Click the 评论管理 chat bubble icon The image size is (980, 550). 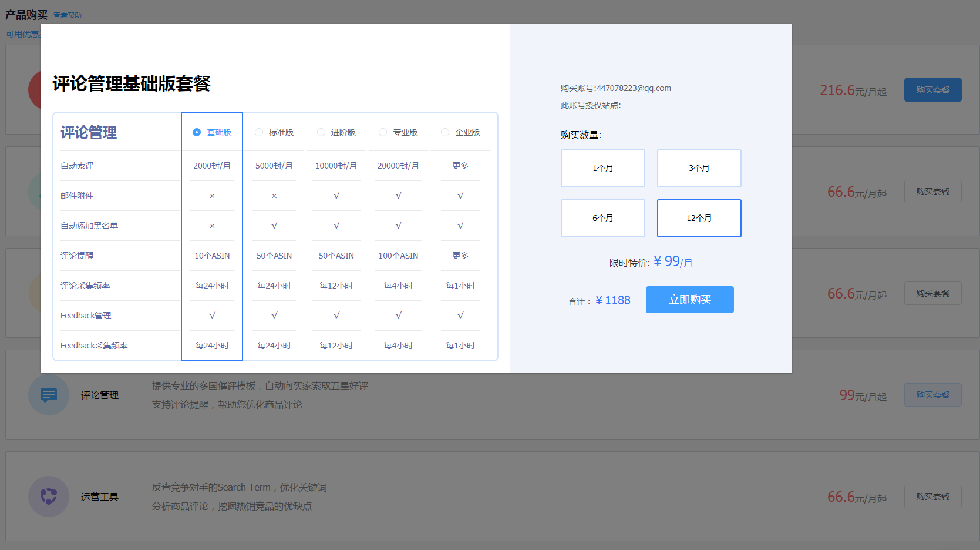click(49, 395)
